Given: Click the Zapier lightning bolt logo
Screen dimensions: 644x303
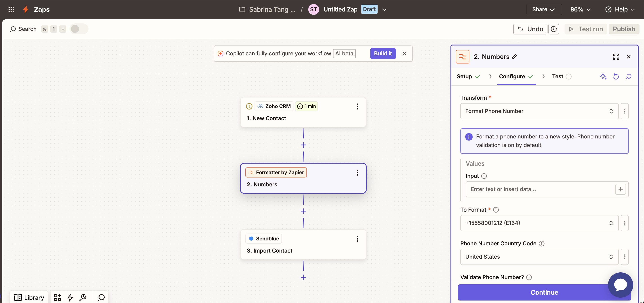Looking at the screenshot, I should coord(26,9).
